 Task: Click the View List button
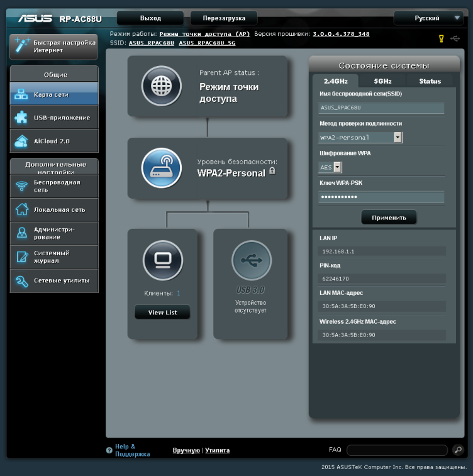pos(162,313)
